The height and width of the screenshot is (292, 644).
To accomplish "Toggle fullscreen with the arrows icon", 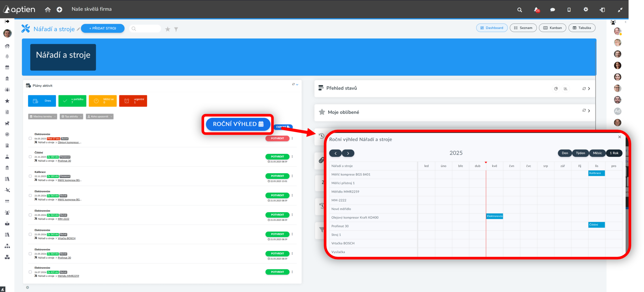I will 620,10.
